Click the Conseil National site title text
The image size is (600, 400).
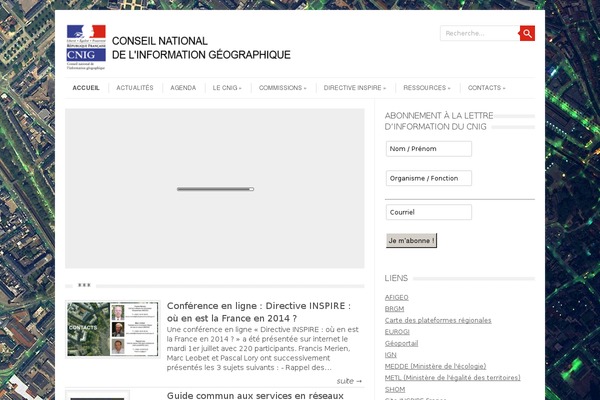click(201, 48)
